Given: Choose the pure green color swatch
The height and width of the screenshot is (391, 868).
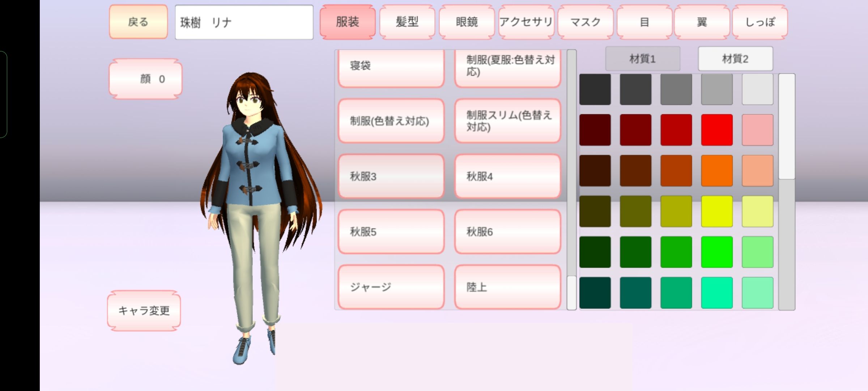Looking at the screenshot, I should [x=716, y=252].
